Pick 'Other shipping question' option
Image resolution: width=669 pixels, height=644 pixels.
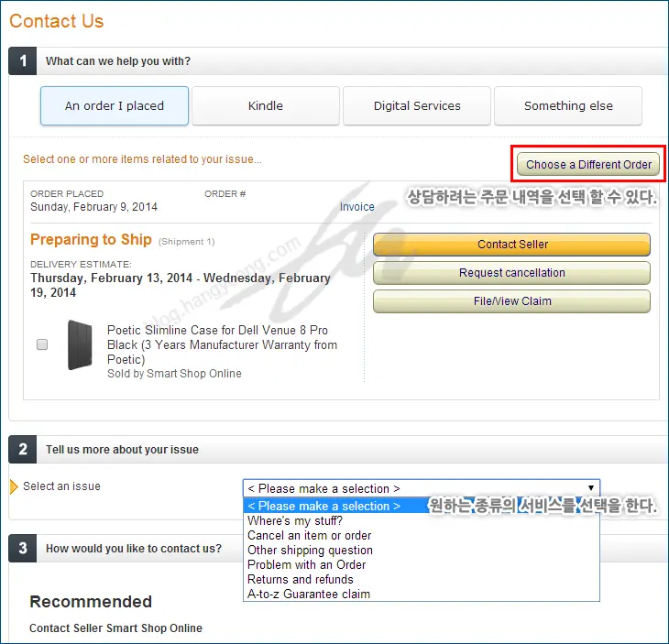pyautogui.click(x=311, y=551)
